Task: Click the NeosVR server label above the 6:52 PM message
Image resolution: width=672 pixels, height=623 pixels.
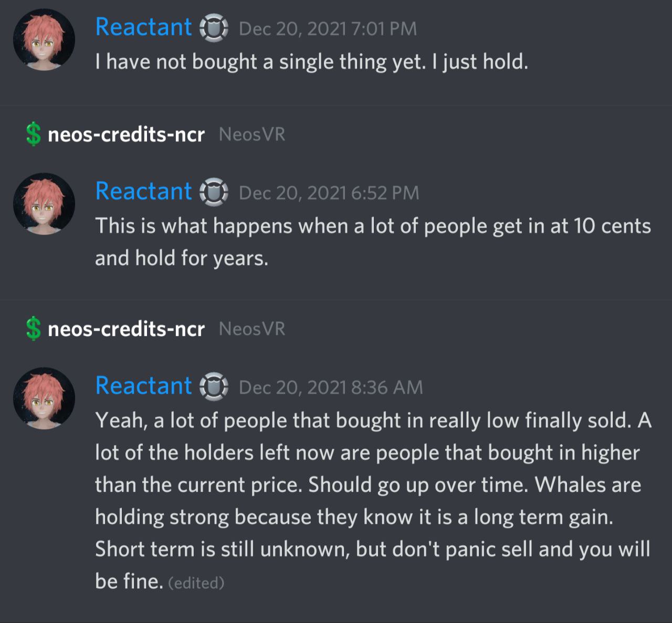Action: click(252, 134)
